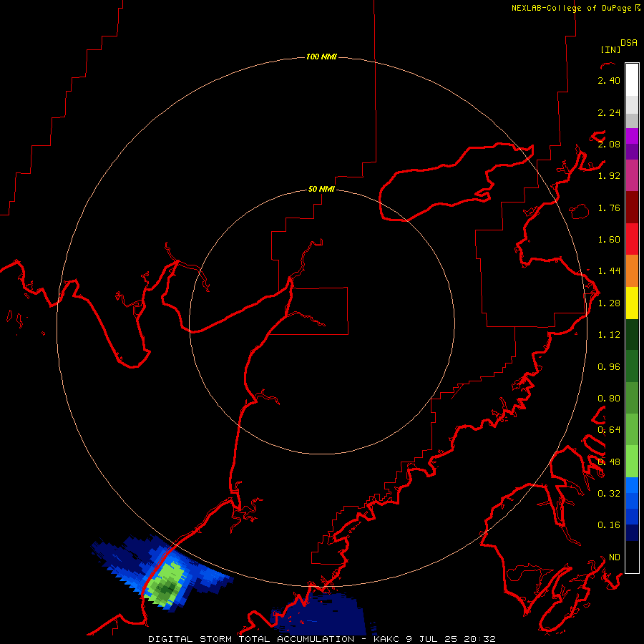Click the dark red legend swatch near 1.76
The width and height of the screenshot is (644, 644).
(x=632, y=207)
